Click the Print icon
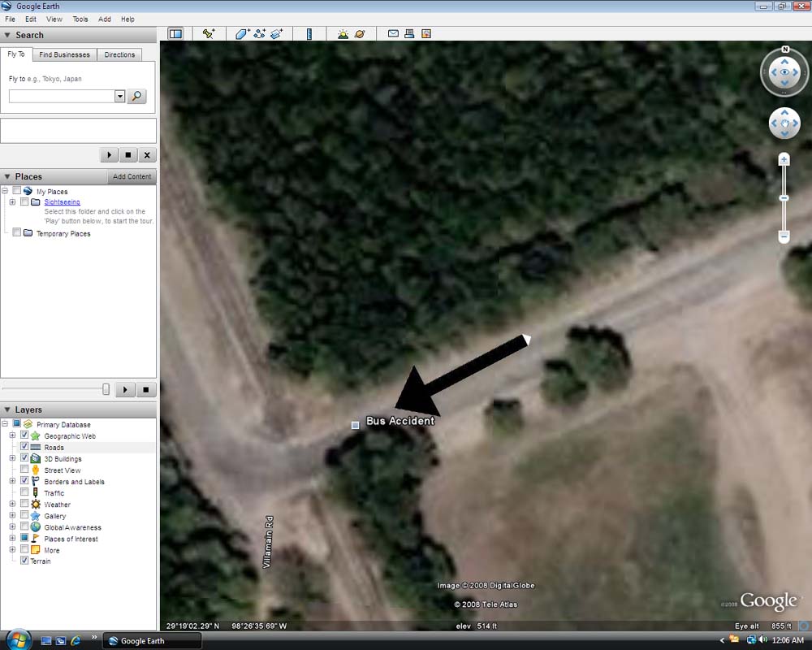The height and width of the screenshot is (650, 812). pyautogui.click(x=409, y=33)
